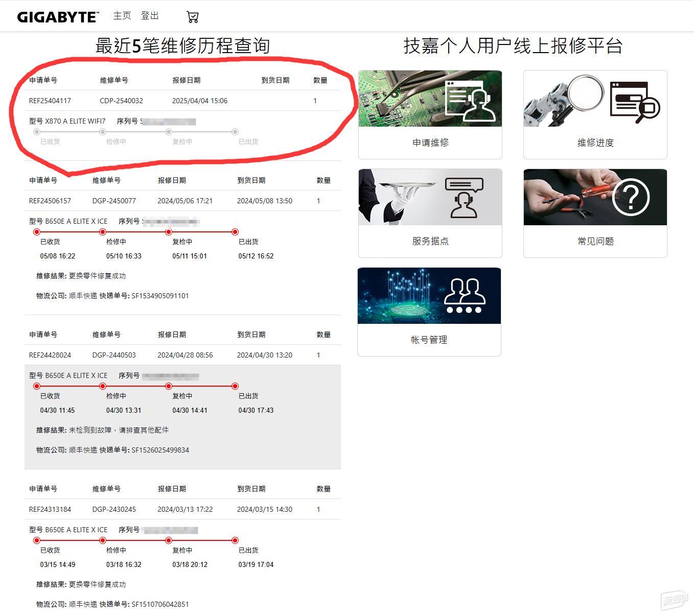Screen dimensions: 694x616
Task: Click the 已出货 marker for REF25404117
Action: click(x=235, y=132)
